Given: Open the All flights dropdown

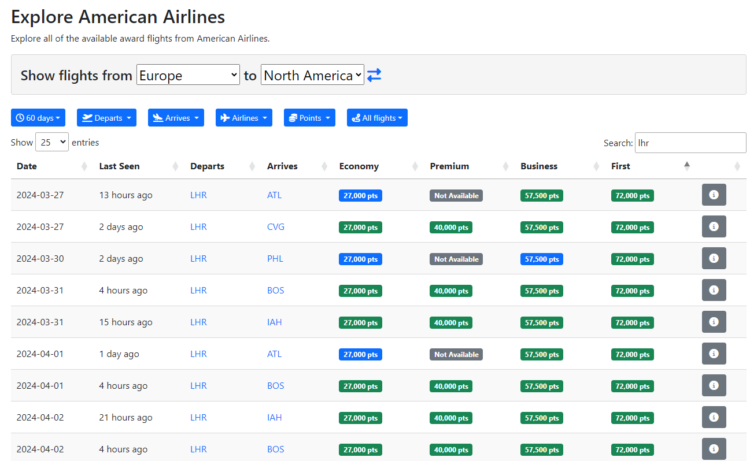Looking at the screenshot, I should click(377, 118).
